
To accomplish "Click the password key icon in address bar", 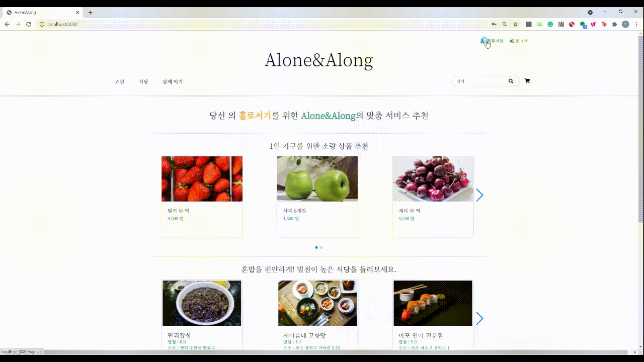I will pos(494,24).
